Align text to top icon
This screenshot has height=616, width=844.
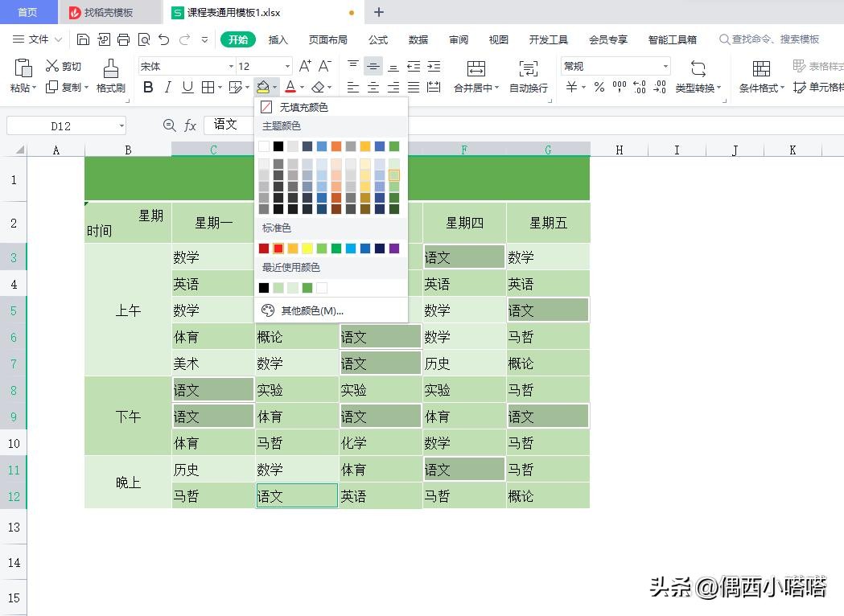point(353,66)
